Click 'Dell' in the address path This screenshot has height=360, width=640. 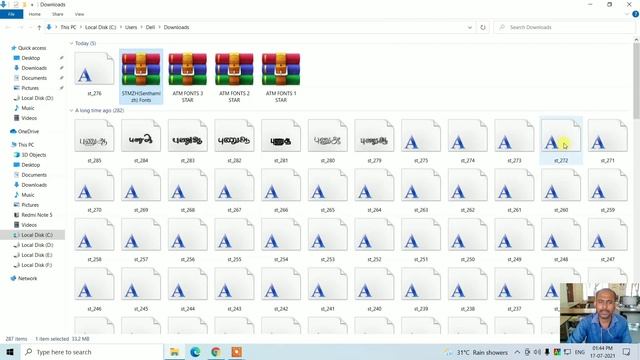[x=150, y=27]
